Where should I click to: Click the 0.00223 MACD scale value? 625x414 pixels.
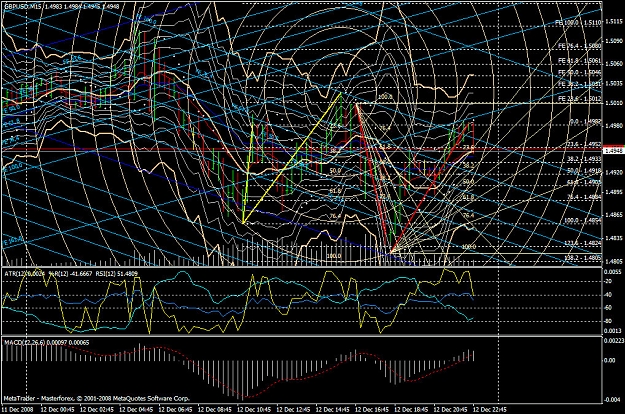[614, 341]
